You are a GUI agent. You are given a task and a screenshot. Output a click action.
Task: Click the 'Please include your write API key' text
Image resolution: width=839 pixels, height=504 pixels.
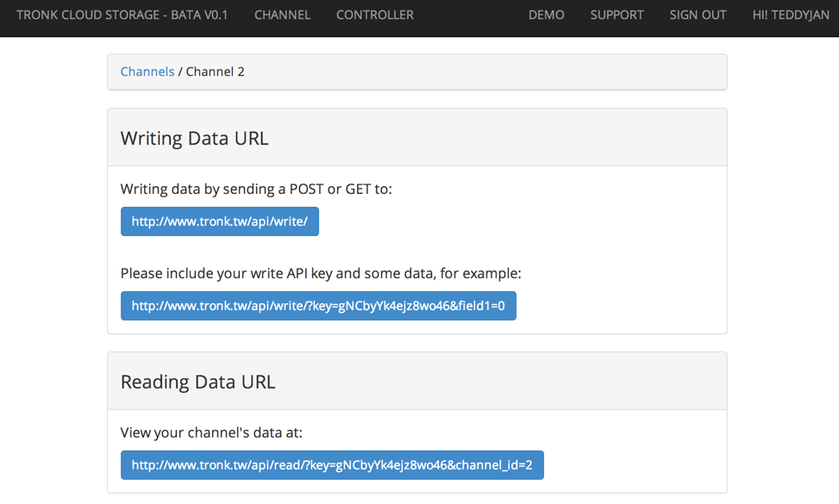[321, 273]
